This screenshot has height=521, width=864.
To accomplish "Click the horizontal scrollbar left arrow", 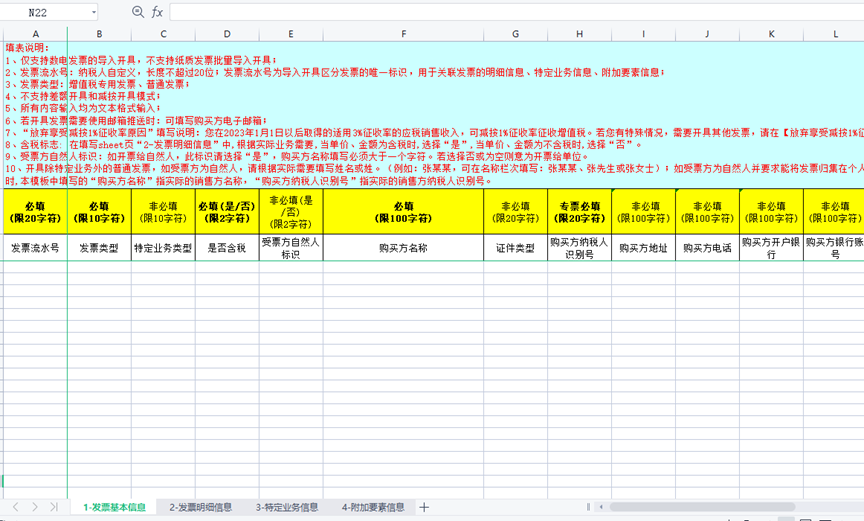I will pos(601,507).
